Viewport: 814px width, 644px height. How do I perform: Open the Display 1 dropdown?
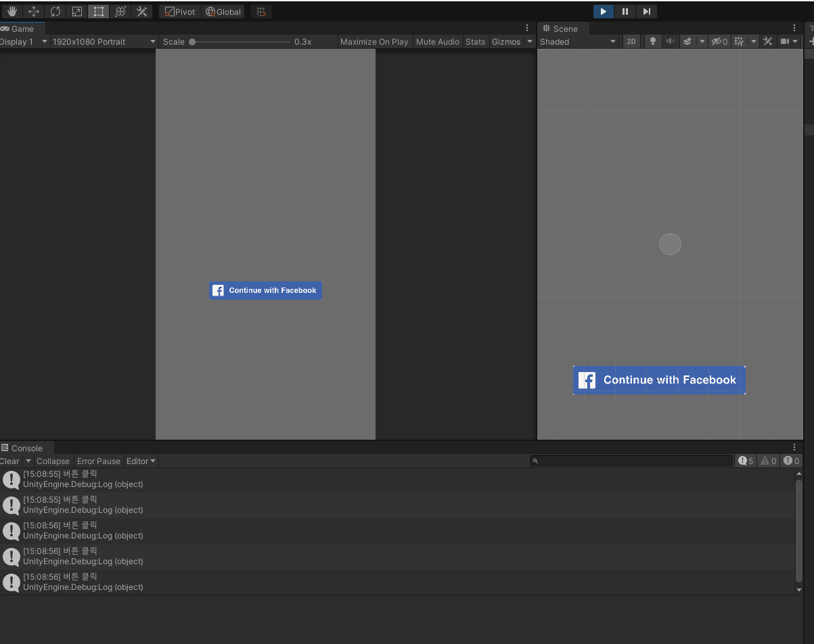coord(24,41)
